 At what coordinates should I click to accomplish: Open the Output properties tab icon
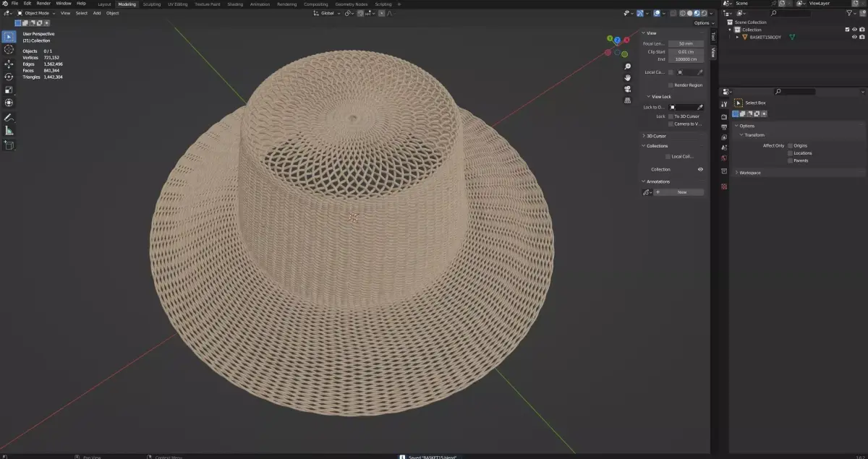724,126
